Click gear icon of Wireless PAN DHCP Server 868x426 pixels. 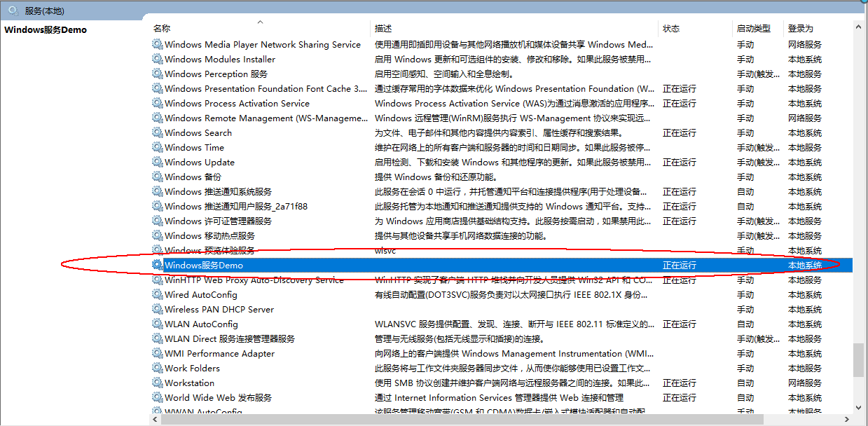(158, 309)
